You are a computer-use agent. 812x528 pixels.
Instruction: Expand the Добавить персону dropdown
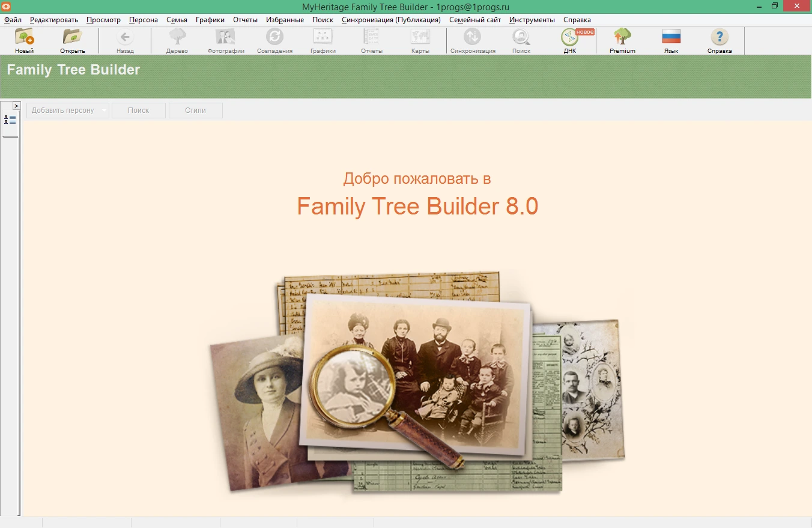104,111
